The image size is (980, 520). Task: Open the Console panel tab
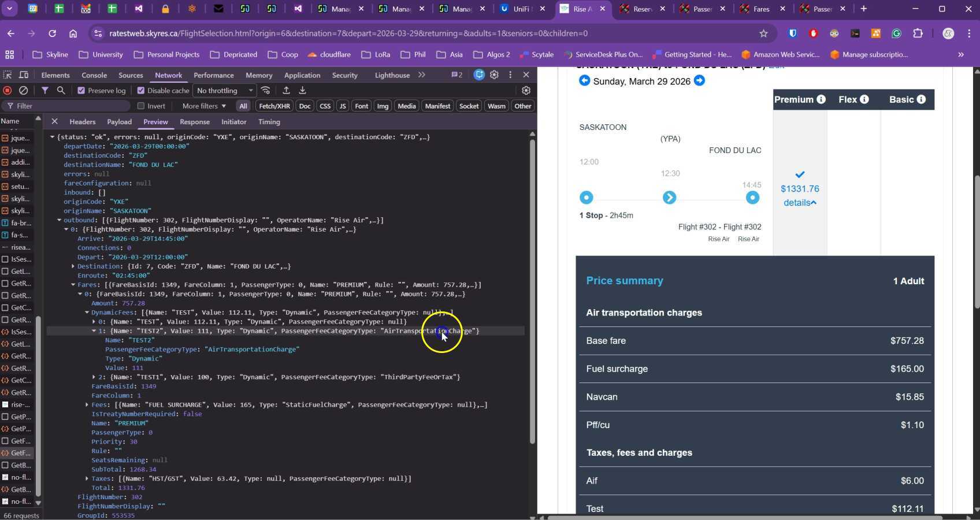(94, 75)
